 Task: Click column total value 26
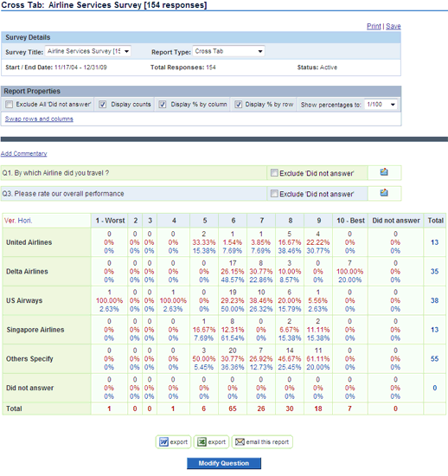(x=261, y=408)
